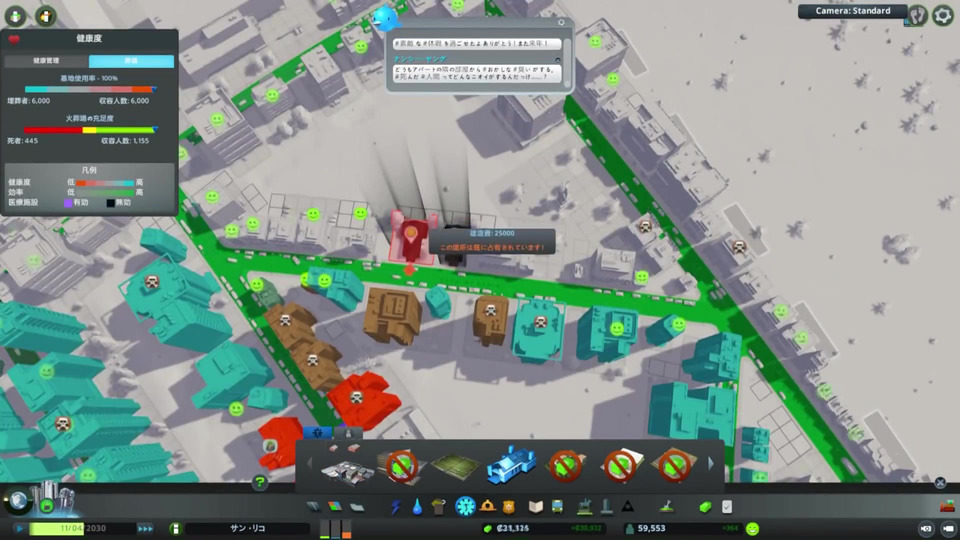Click the footprint icon beside Camera Standard
Viewport: 960px width, 540px height.
click(x=917, y=15)
